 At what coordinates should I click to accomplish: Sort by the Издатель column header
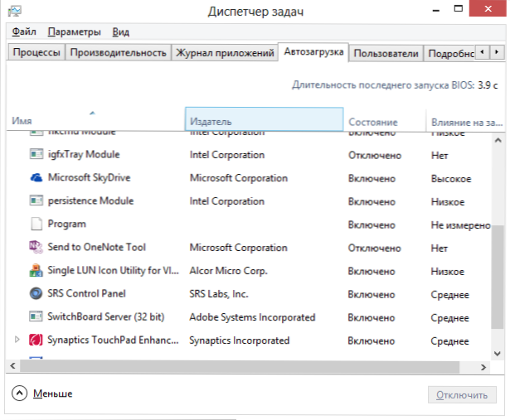264,119
